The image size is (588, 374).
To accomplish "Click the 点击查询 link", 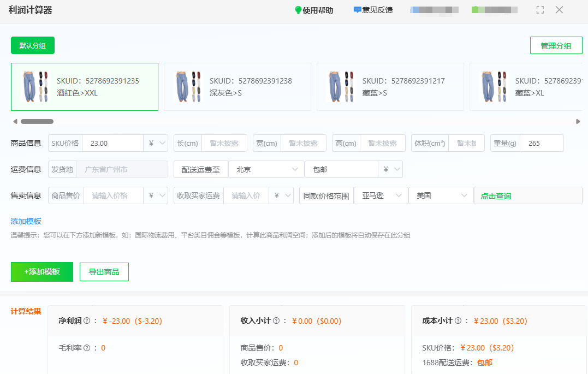I will coord(497,195).
